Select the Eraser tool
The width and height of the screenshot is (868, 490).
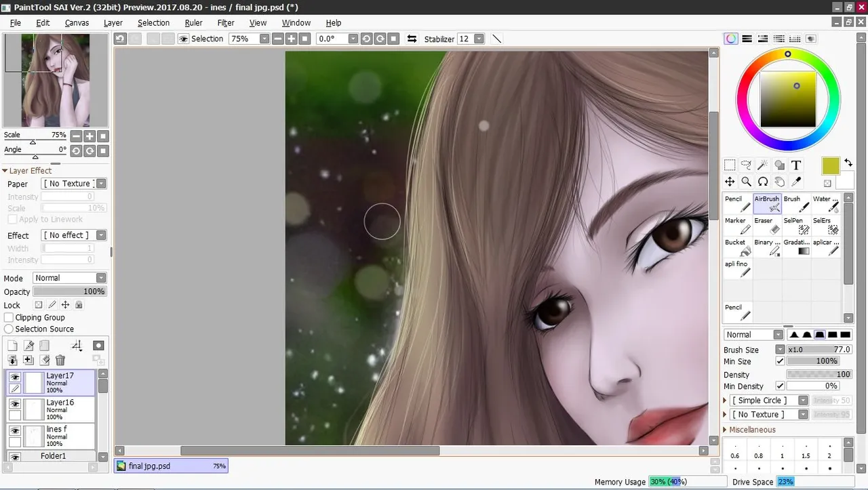(x=767, y=225)
